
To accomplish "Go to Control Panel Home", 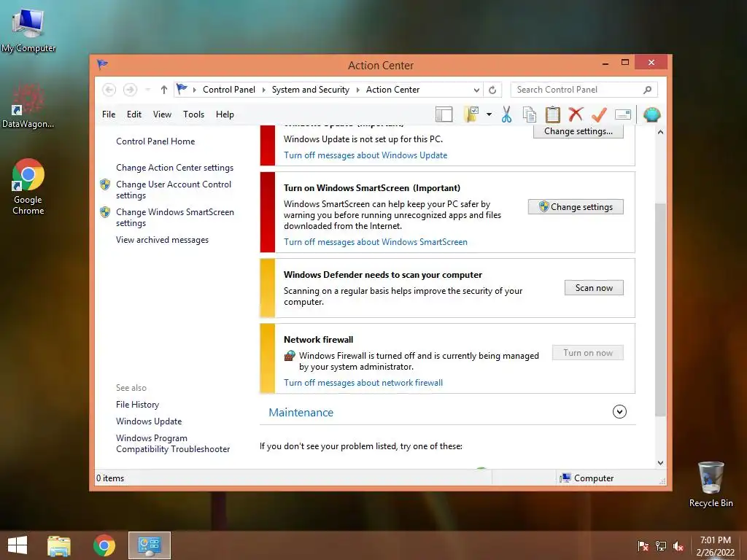I will 155,141.
